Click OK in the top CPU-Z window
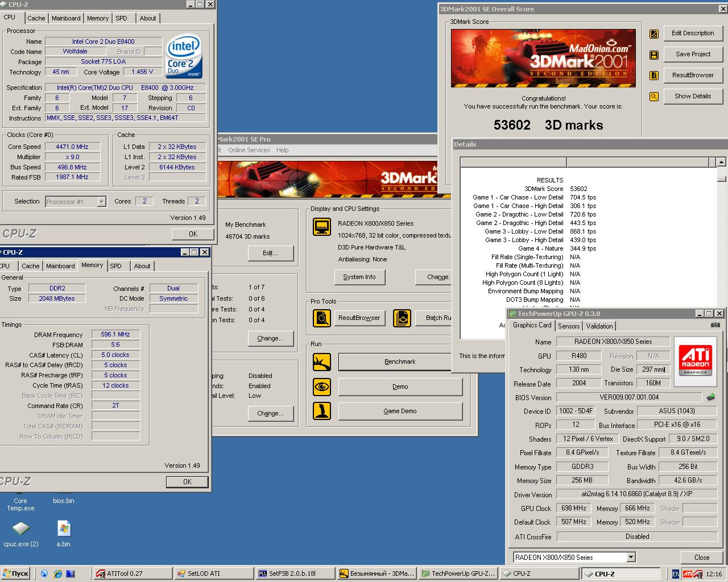 click(193, 234)
